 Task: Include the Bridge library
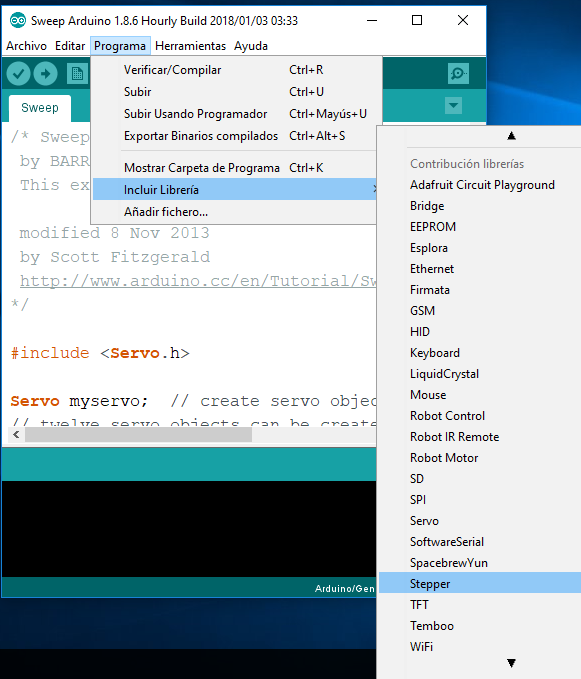point(480,206)
